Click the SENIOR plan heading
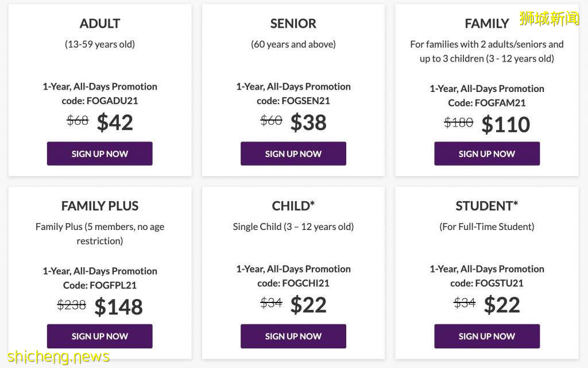Image resolution: width=588 pixels, height=368 pixels. pyautogui.click(x=293, y=24)
